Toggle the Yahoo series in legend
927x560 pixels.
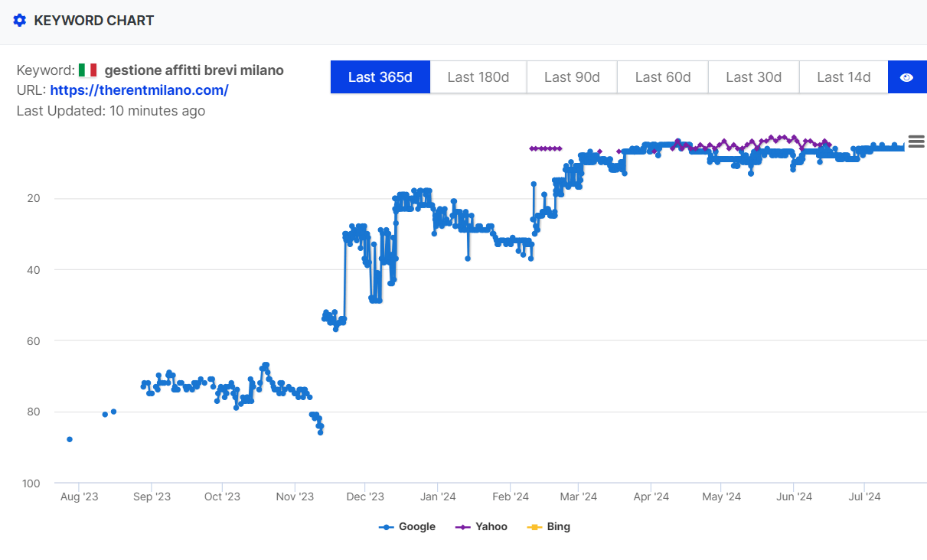pos(491,526)
